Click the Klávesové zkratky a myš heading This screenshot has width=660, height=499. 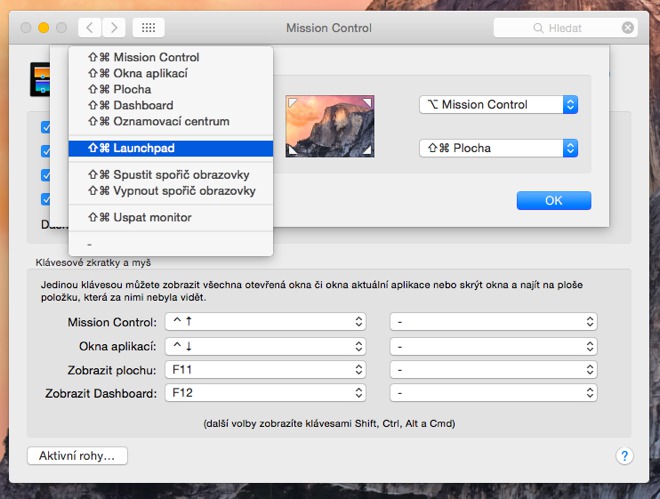[93, 263]
